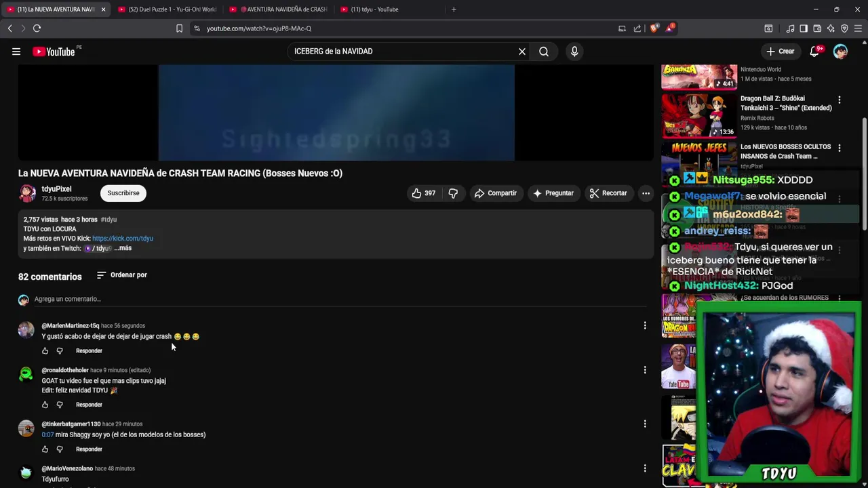Reply to tinkerbatgamer1130's comment
This screenshot has width=868, height=488.
pos(89,449)
